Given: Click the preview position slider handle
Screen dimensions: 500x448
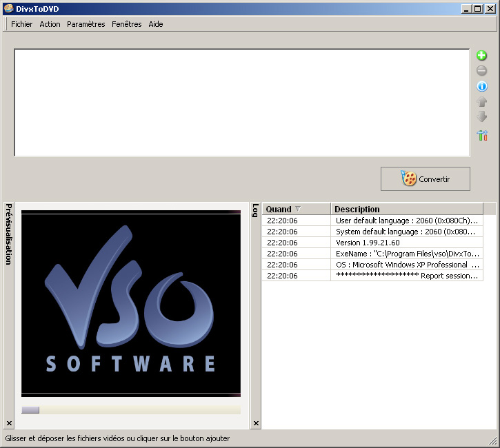Looking at the screenshot, I should [30, 410].
